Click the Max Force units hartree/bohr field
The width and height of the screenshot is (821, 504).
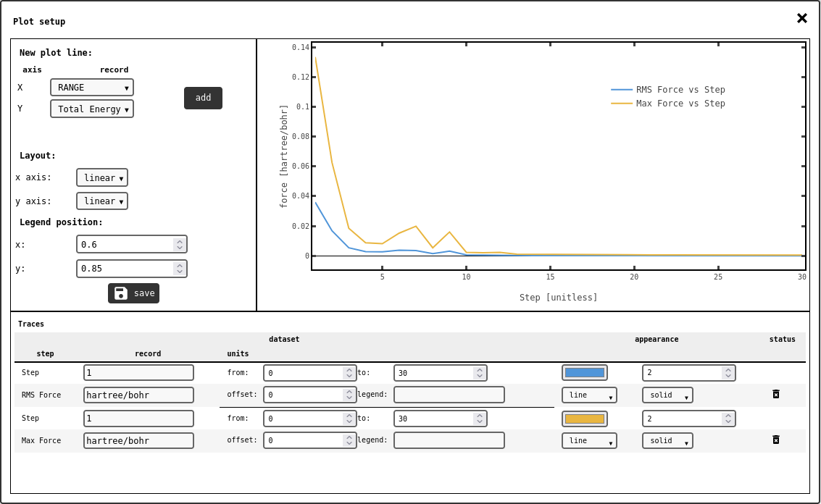pyautogui.click(x=138, y=440)
